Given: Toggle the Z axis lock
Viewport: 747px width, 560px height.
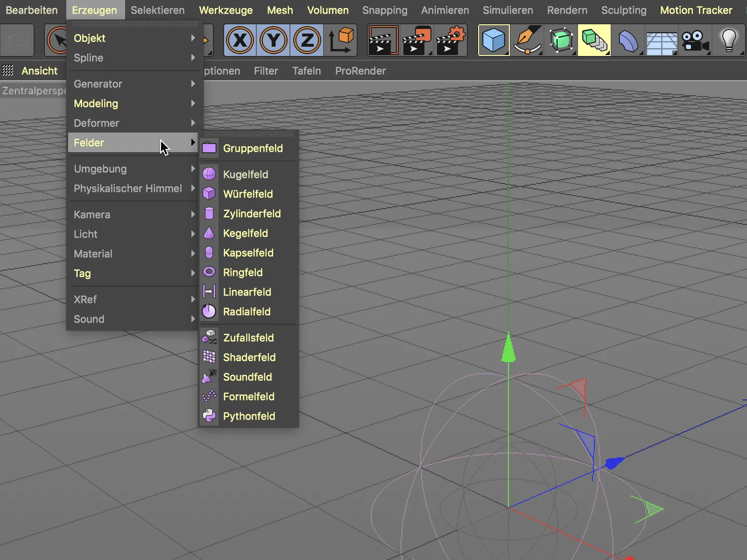Looking at the screenshot, I should click(307, 41).
